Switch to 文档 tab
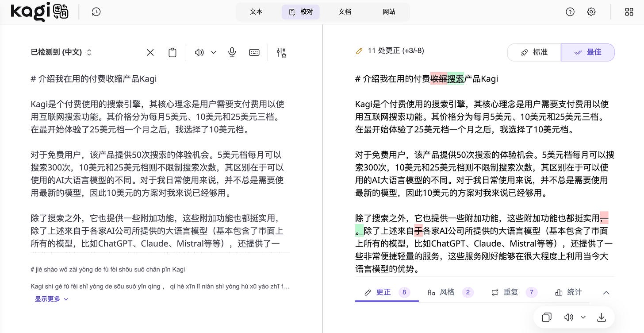The image size is (644, 333). pos(345,12)
